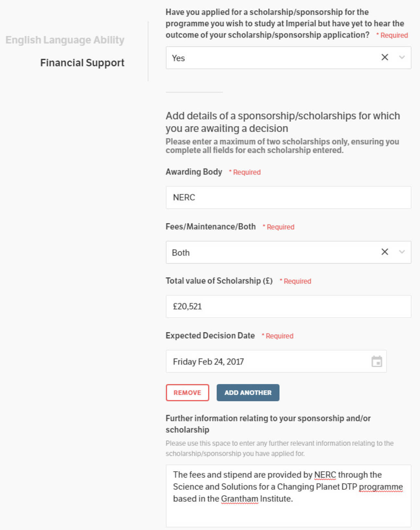The width and height of the screenshot is (420, 530).
Task: Click the "Expected Decision Date" label
Action: click(x=210, y=336)
